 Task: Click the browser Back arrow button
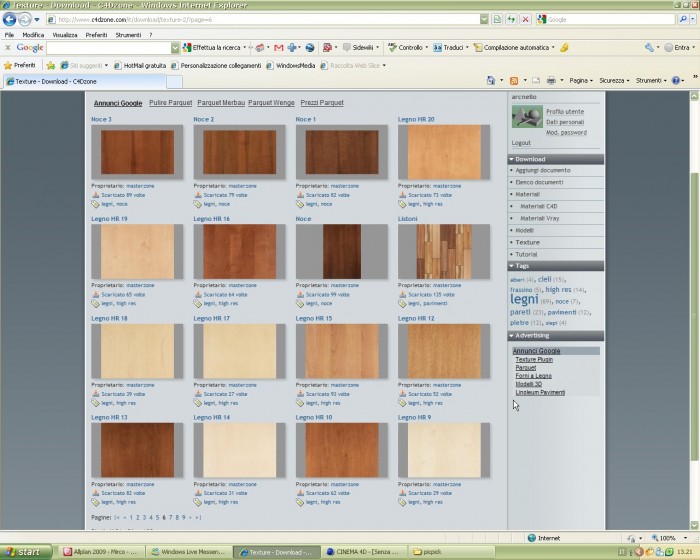(9, 19)
